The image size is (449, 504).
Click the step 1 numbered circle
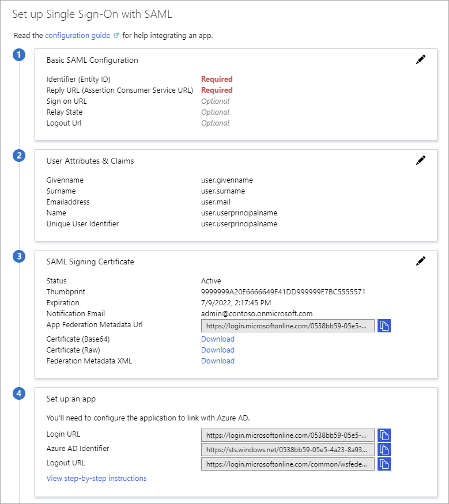point(19,55)
